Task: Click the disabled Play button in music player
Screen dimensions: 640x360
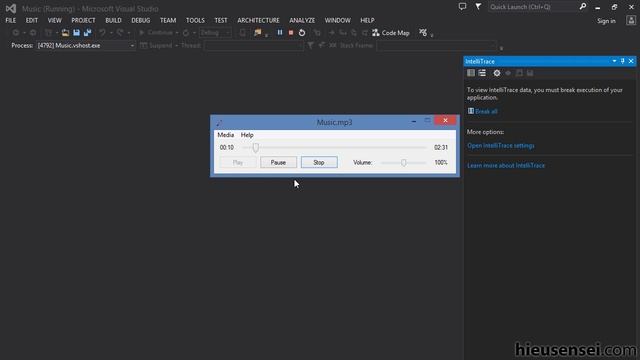Action: point(238,162)
